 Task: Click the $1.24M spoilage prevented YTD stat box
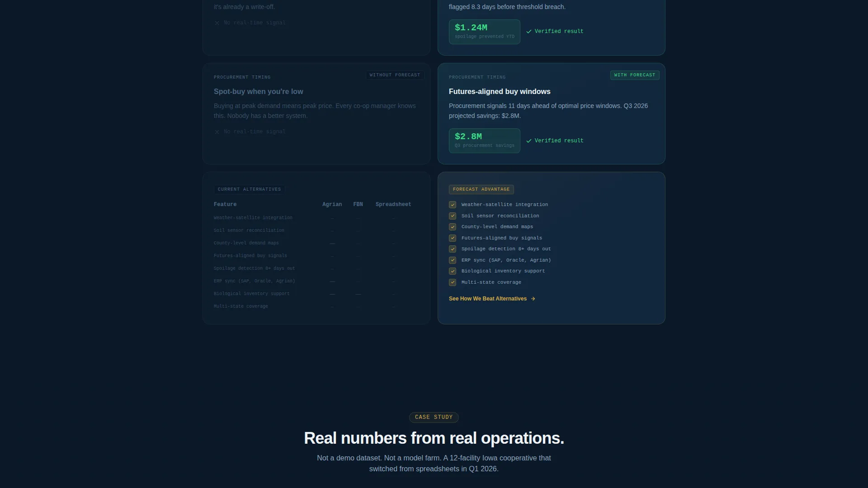pos(485,32)
